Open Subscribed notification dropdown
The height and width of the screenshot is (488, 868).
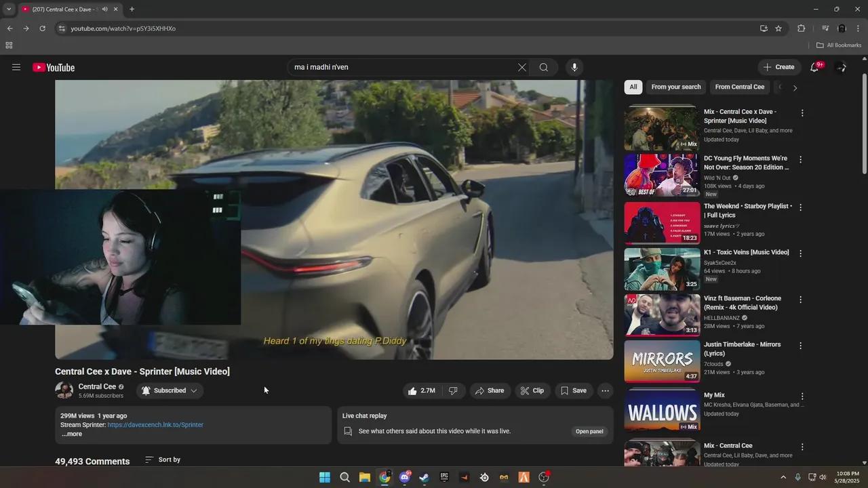[x=170, y=390]
